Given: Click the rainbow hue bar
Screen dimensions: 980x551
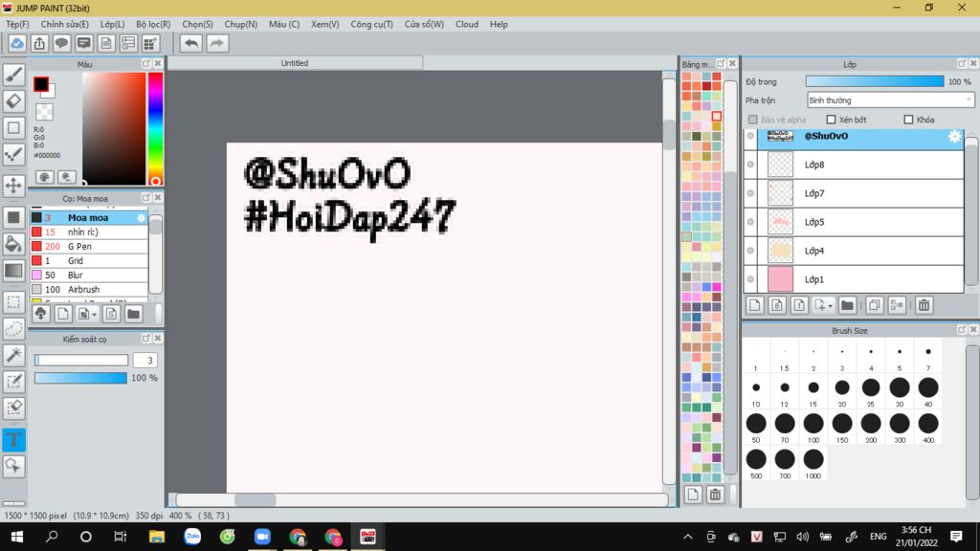Looking at the screenshot, I should 156,129.
